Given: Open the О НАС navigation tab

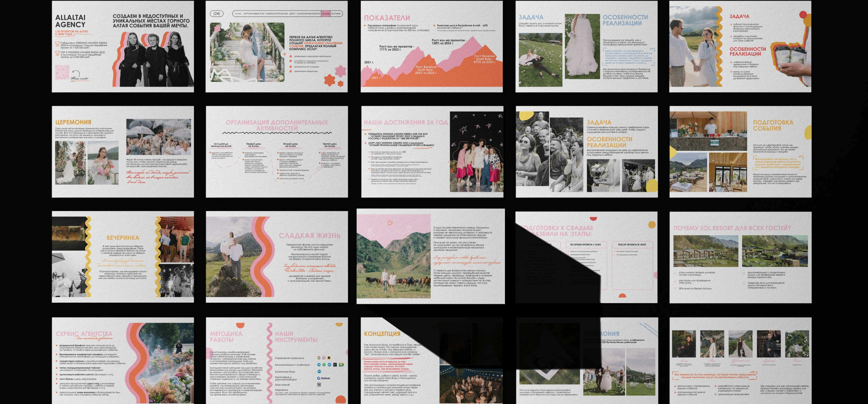Looking at the screenshot, I should pyautogui.click(x=238, y=14).
